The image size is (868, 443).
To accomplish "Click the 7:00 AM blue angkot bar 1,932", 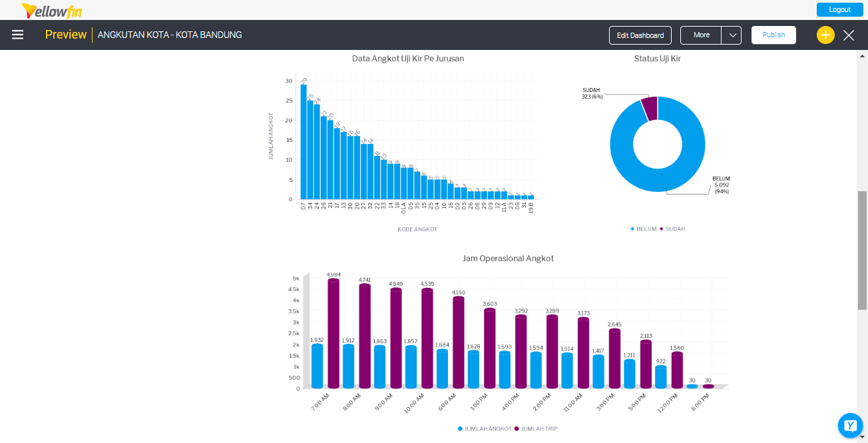I will 317,366.
